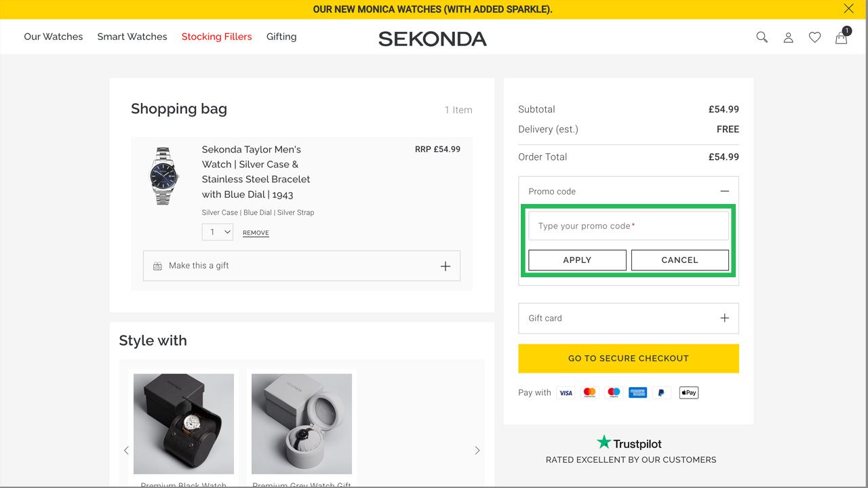Open the search magnifier icon
The image size is (868, 488).
[762, 37]
